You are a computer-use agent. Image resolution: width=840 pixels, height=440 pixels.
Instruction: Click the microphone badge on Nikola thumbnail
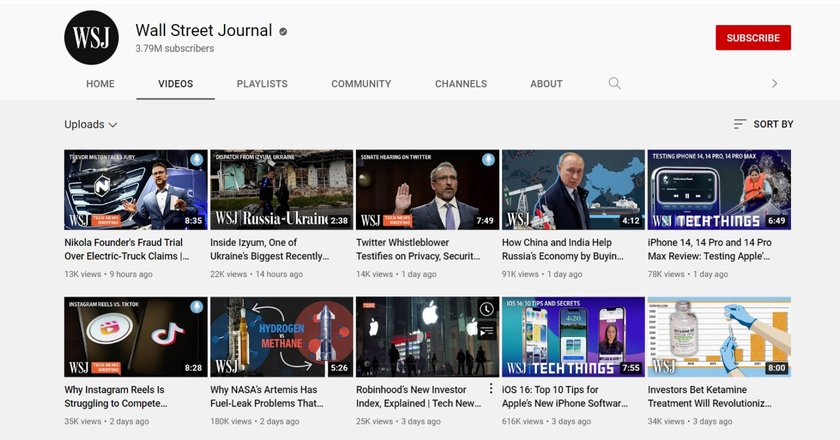[197, 159]
